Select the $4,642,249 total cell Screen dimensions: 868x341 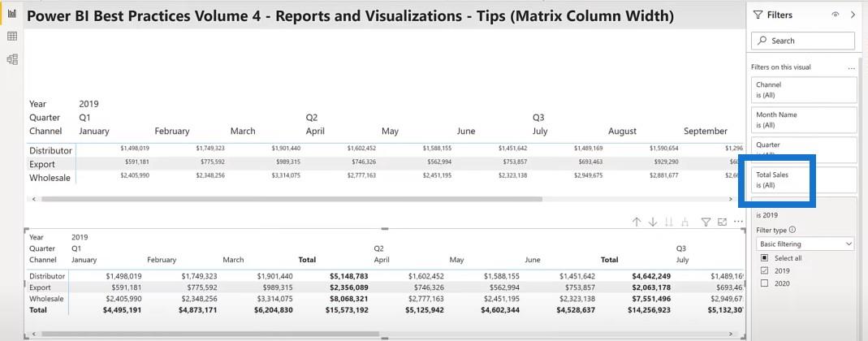(651, 276)
